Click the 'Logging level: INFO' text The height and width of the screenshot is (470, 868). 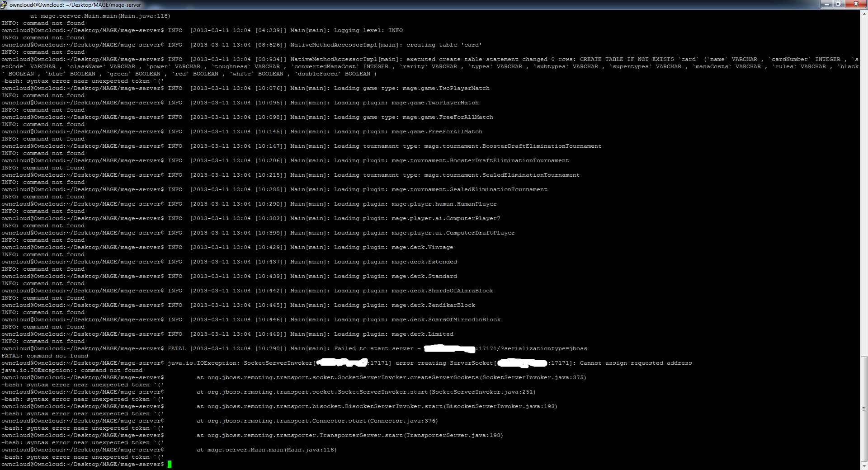(368, 30)
